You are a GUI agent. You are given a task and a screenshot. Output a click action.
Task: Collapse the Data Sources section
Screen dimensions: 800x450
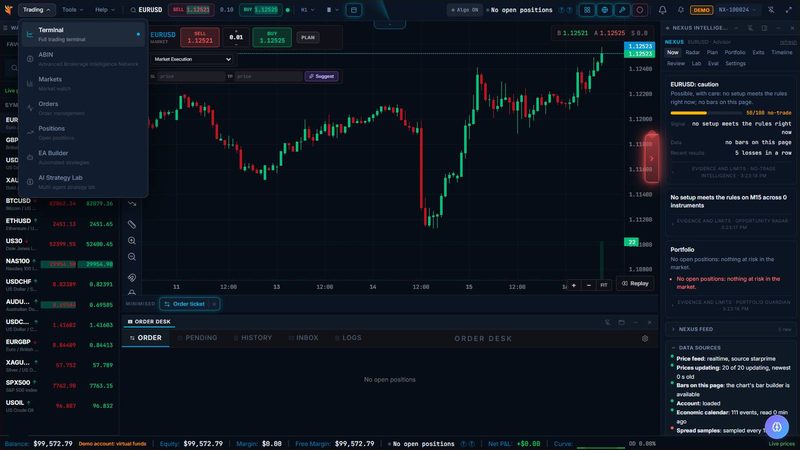click(x=731, y=348)
